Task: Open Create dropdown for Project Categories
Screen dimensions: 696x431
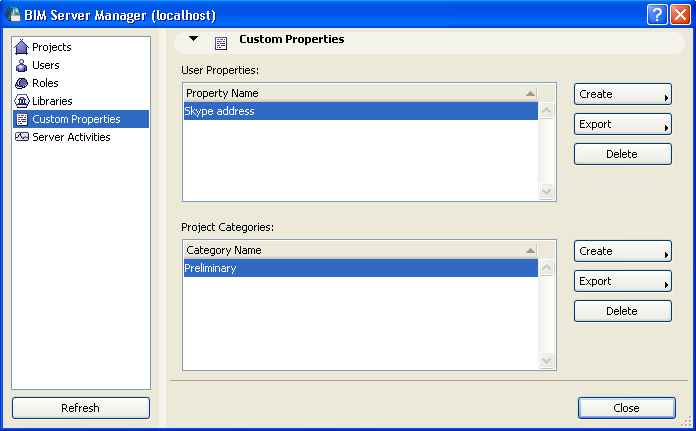Action: pyautogui.click(x=622, y=251)
